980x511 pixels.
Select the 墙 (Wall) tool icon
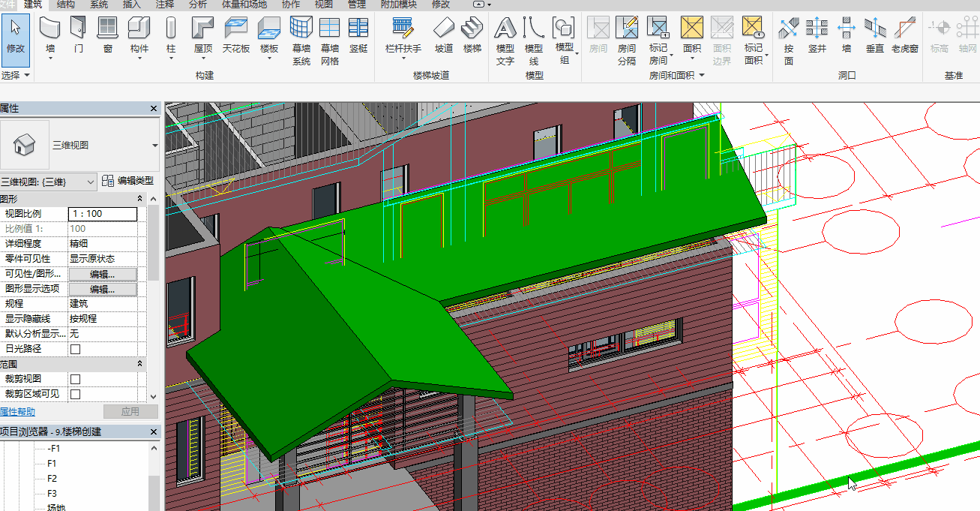click(50, 28)
